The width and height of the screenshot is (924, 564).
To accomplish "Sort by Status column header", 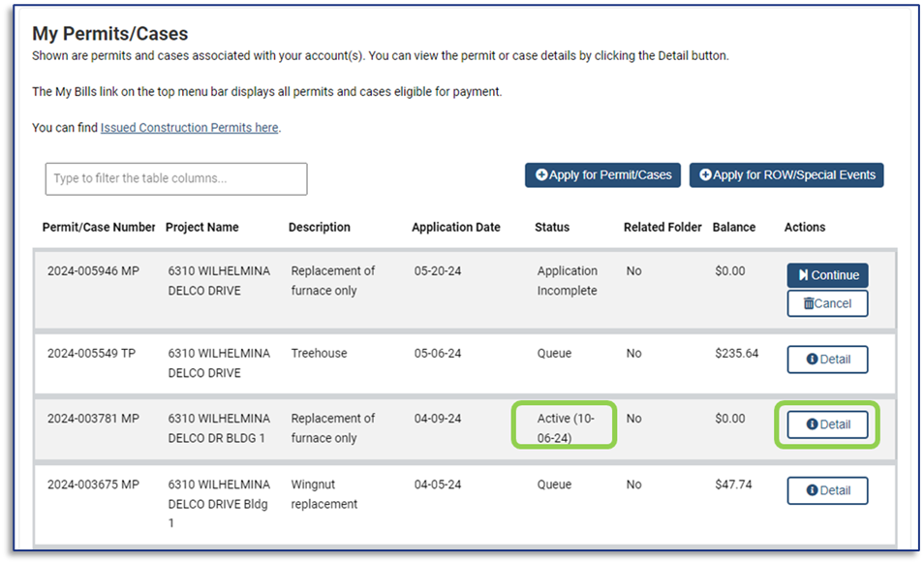I will point(552,228).
